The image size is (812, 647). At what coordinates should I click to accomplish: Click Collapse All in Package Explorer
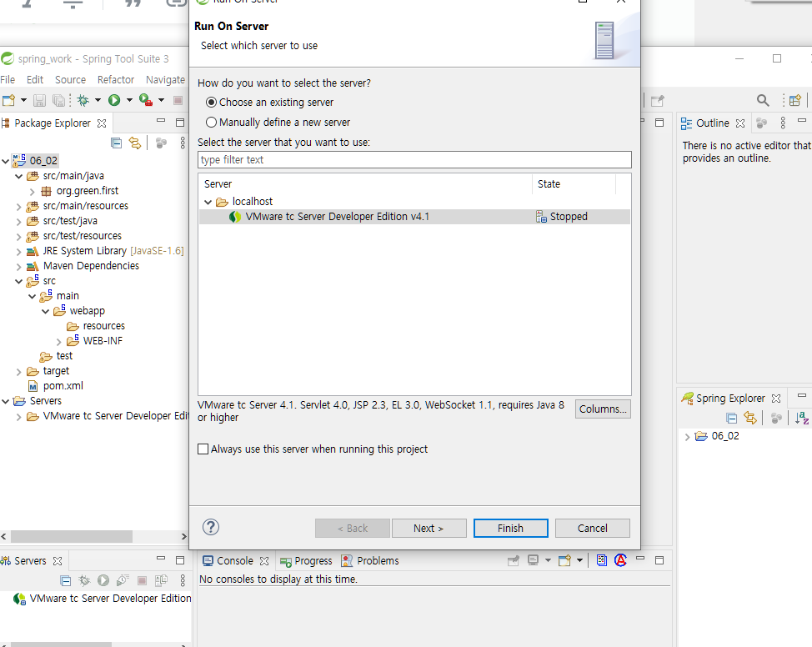click(x=117, y=143)
